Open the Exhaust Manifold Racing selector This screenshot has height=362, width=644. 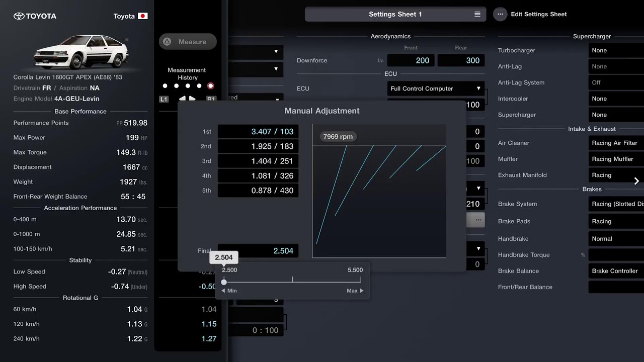(x=616, y=175)
